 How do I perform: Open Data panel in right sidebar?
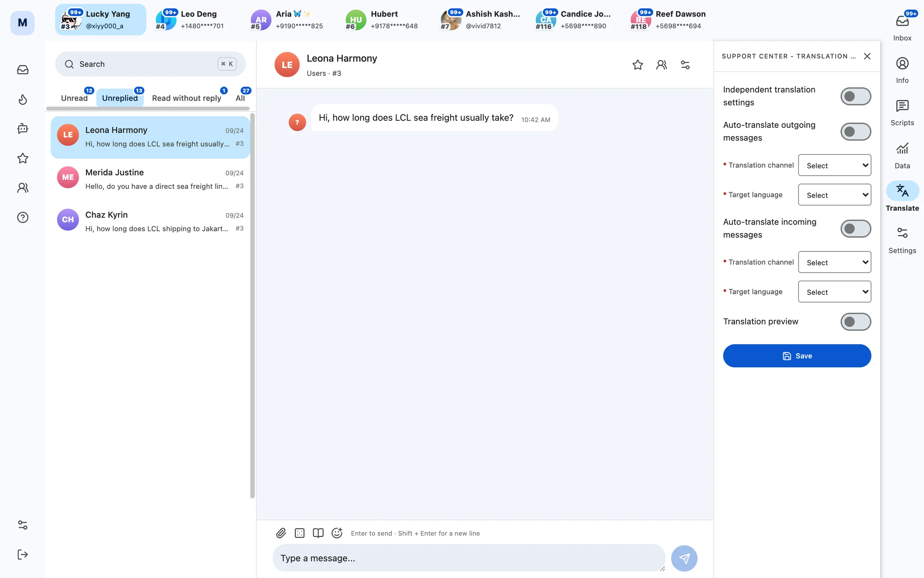pos(902,156)
